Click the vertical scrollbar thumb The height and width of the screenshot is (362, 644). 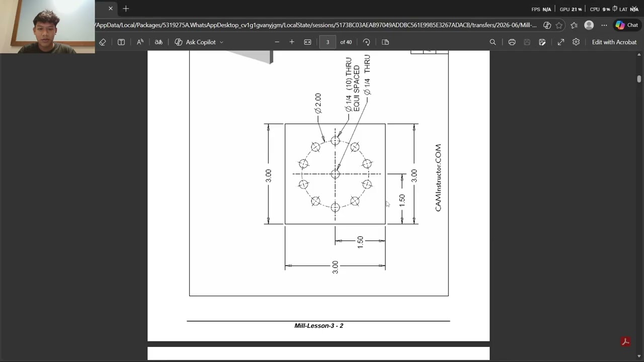point(639,79)
